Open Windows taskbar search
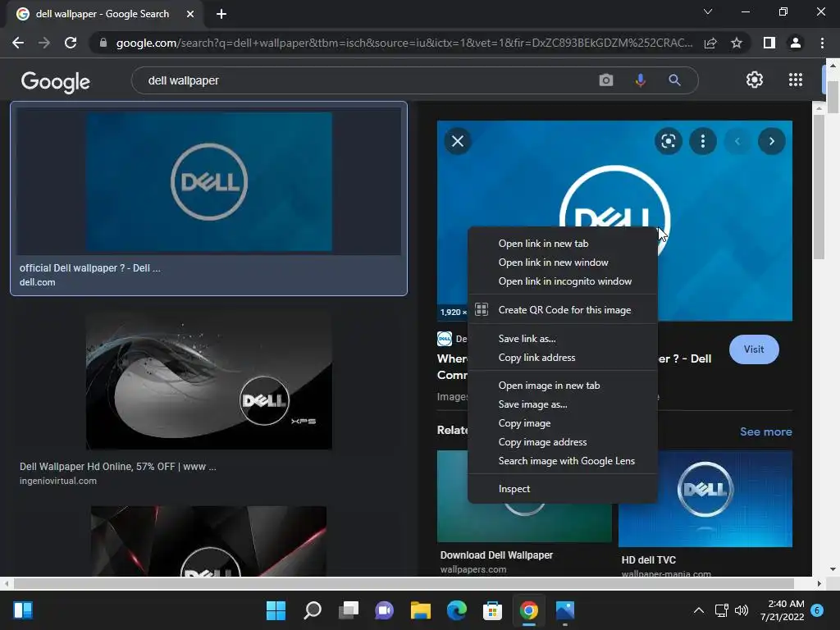840x630 pixels. coord(313,610)
